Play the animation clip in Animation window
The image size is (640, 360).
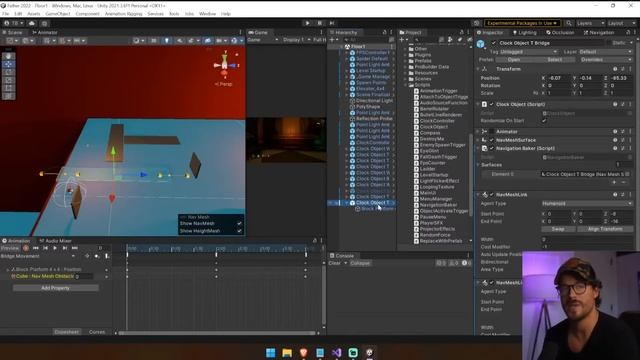point(55,248)
